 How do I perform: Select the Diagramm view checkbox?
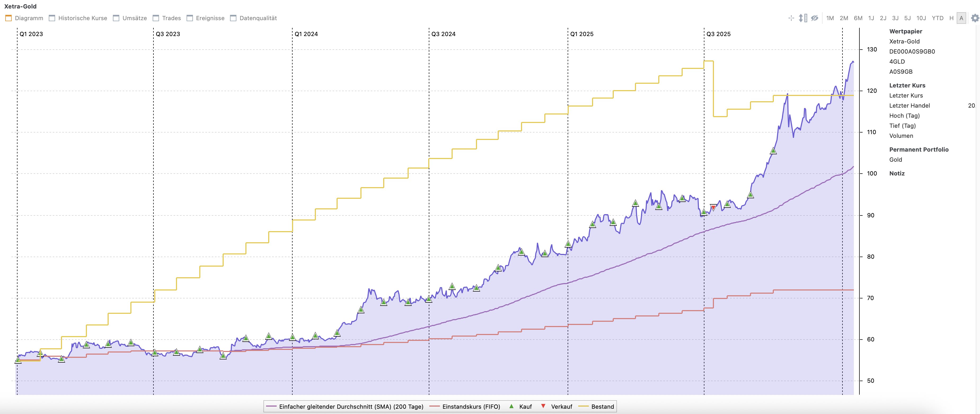[x=9, y=18]
